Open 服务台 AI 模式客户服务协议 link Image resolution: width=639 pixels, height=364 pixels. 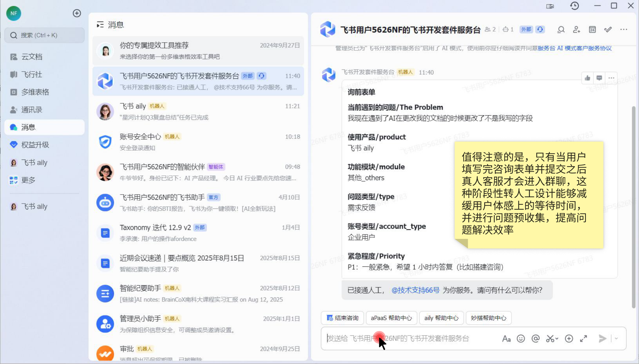[x=574, y=48]
